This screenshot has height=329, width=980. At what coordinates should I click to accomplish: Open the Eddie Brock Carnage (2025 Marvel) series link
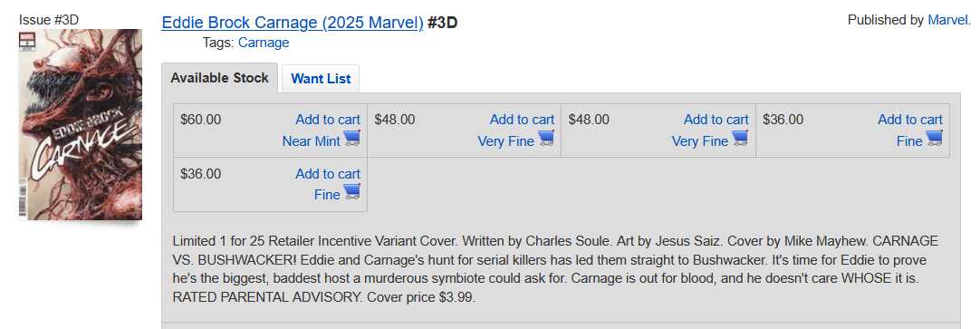pos(293,23)
